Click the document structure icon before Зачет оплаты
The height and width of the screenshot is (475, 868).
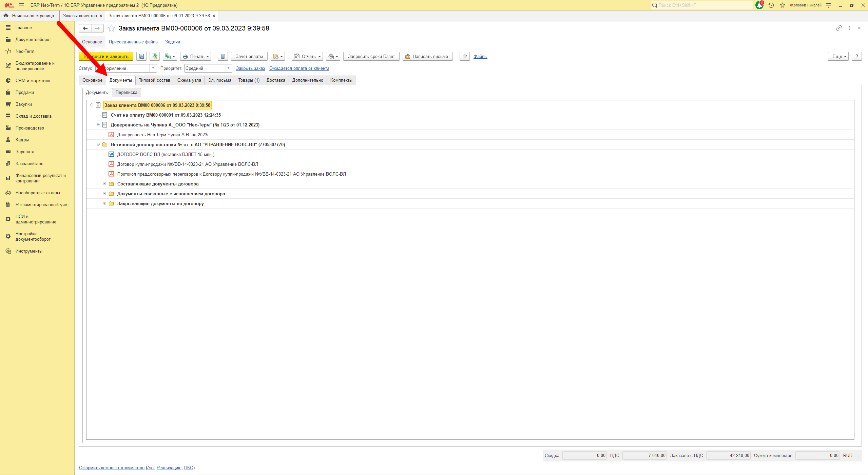pos(223,56)
